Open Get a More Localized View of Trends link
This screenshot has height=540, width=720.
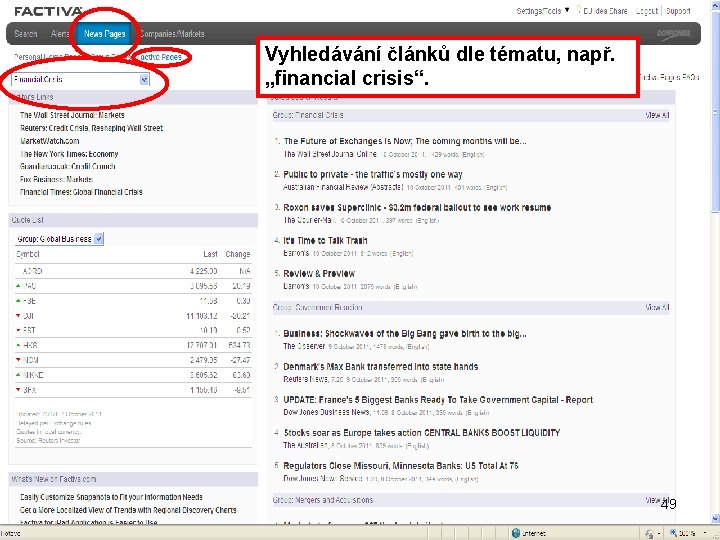click(x=128, y=510)
